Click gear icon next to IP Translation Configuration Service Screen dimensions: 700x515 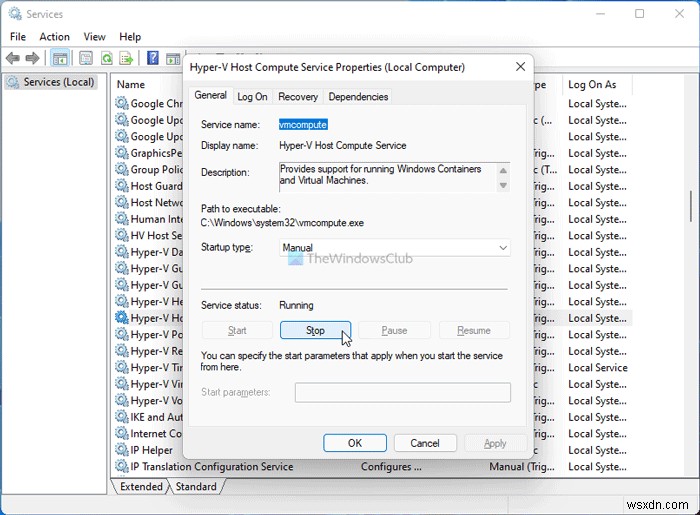tap(122, 466)
